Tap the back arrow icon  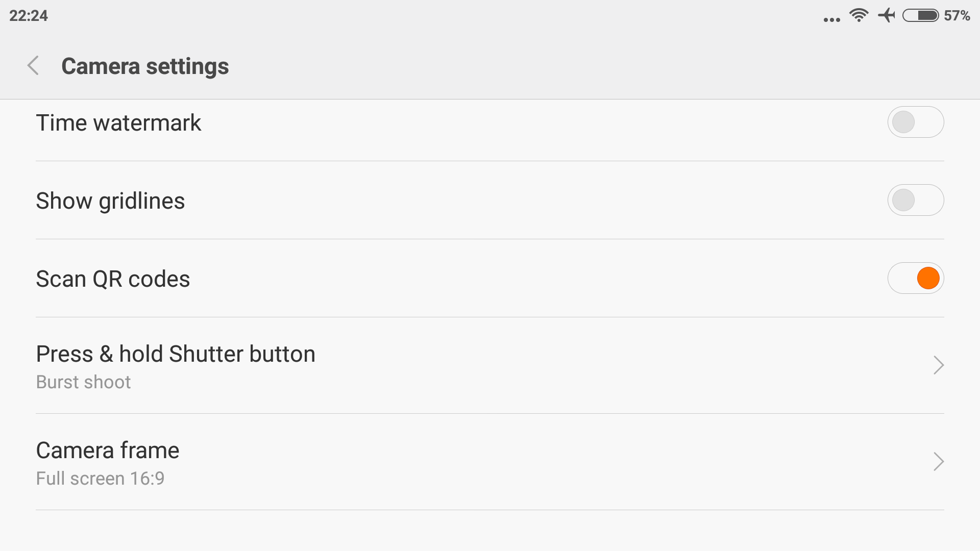(x=33, y=66)
